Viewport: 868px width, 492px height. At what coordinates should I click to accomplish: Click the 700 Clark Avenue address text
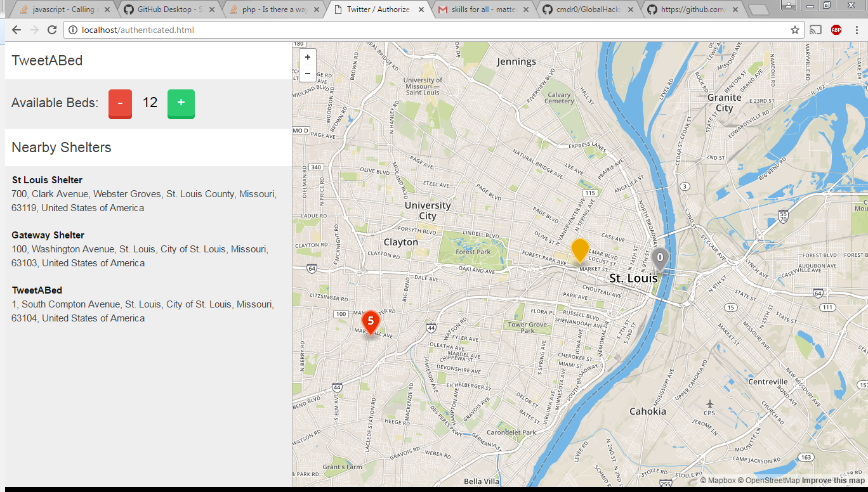144,201
